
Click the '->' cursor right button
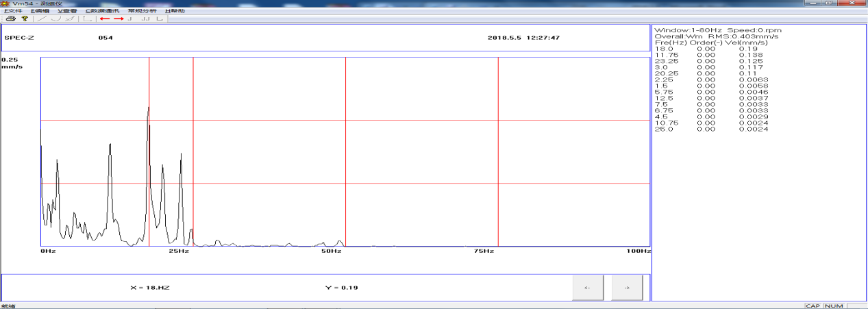coord(626,288)
